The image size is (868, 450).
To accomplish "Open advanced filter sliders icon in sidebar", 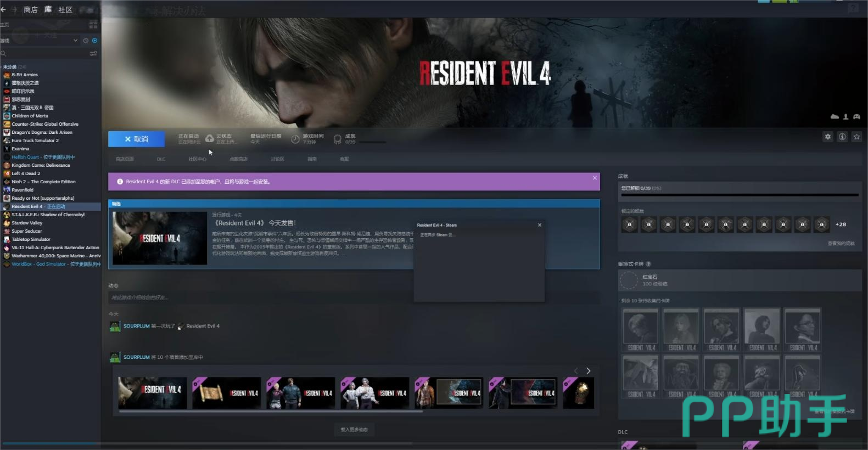I will 93,53.
